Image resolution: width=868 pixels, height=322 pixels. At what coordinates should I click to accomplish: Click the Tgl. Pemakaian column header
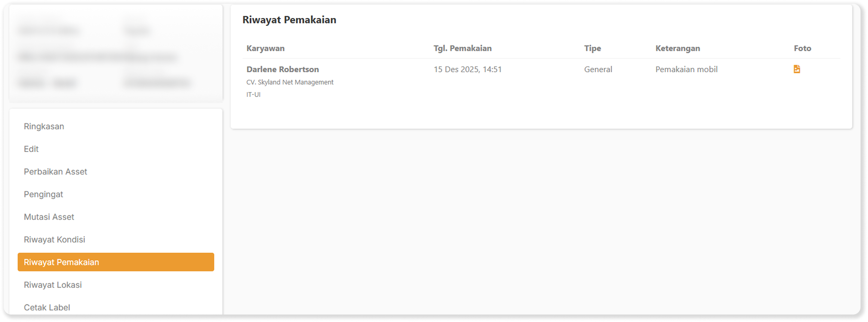click(x=463, y=48)
